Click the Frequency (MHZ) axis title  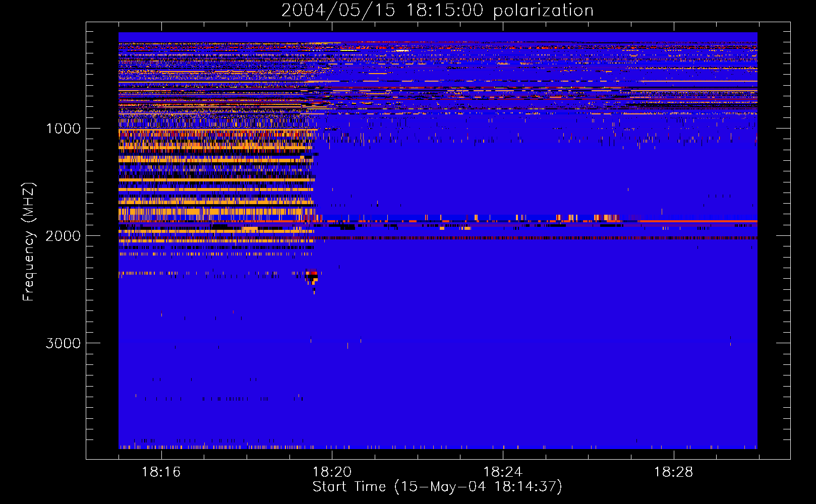(29, 242)
